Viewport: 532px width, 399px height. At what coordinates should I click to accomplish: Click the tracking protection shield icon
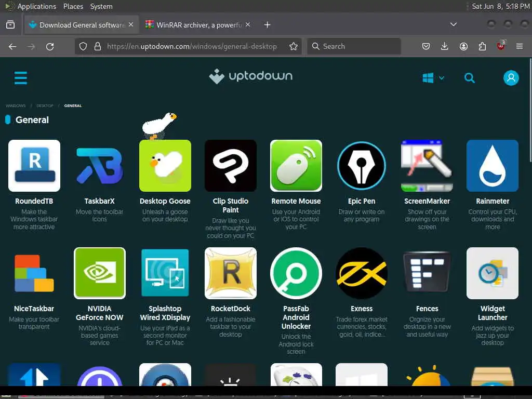(x=83, y=46)
